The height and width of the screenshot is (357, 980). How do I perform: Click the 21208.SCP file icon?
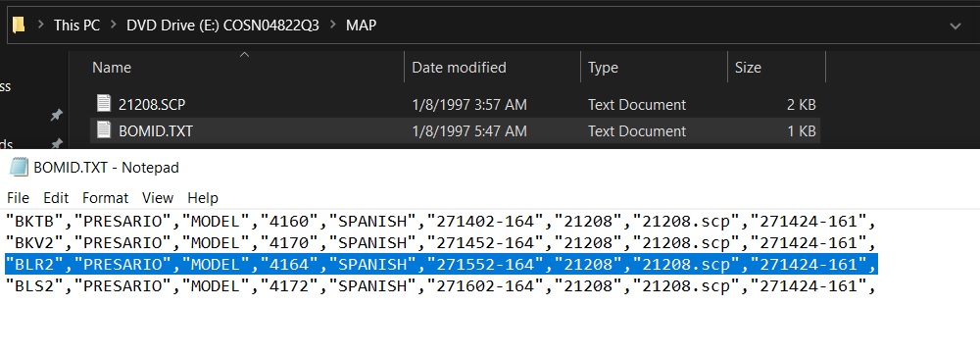coord(104,104)
